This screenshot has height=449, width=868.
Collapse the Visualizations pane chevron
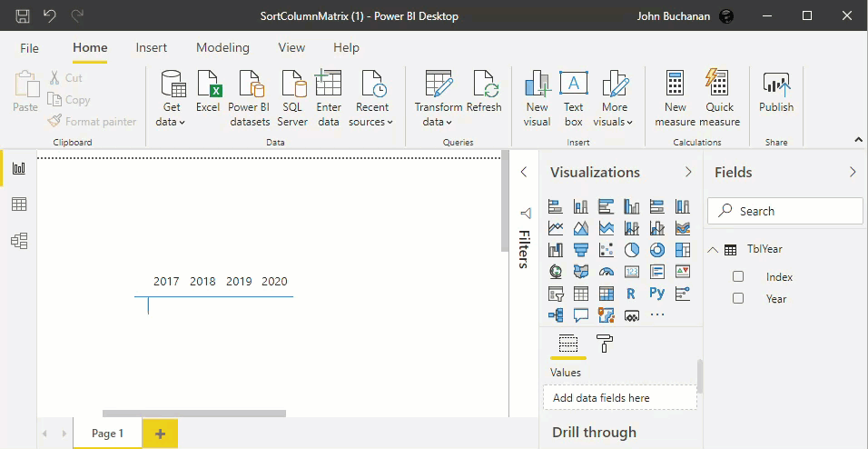[x=688, y=173]
